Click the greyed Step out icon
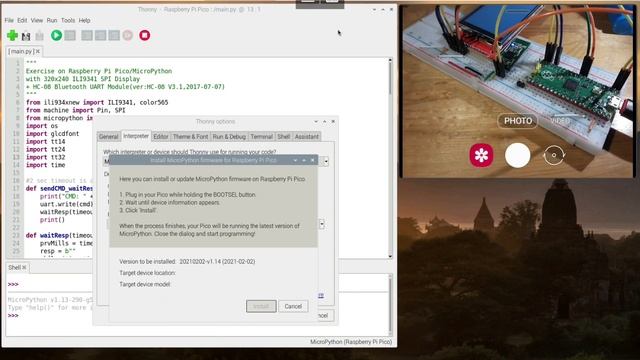The height and width of the screenshot is (360, 640). pyautogui.click(x=114, y=36)
